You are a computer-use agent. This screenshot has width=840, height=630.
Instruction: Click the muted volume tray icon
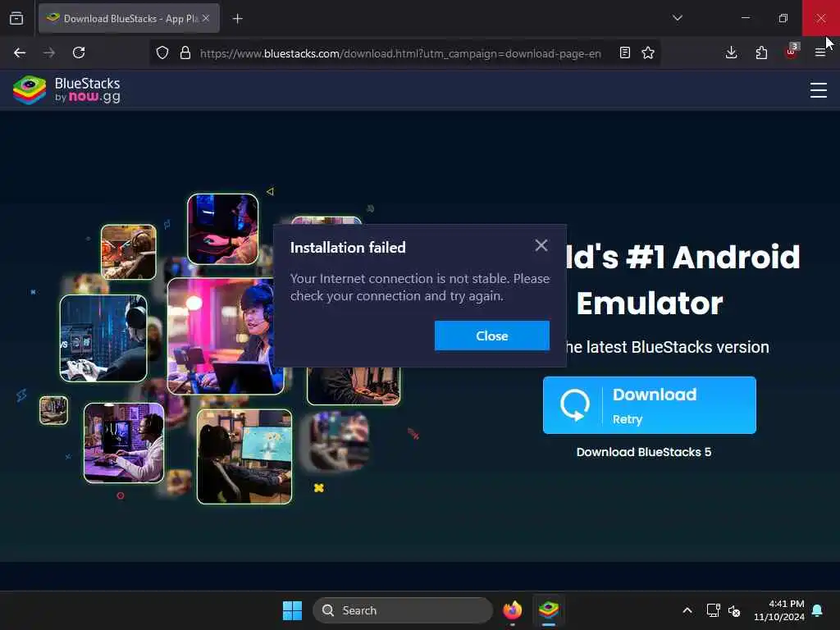(734, 610)
